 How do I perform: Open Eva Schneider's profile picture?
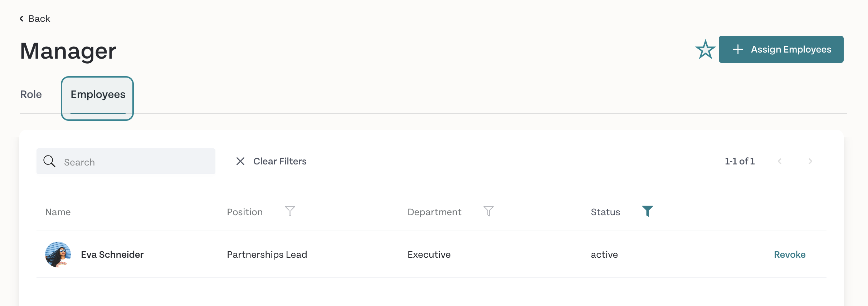point(58,255)
